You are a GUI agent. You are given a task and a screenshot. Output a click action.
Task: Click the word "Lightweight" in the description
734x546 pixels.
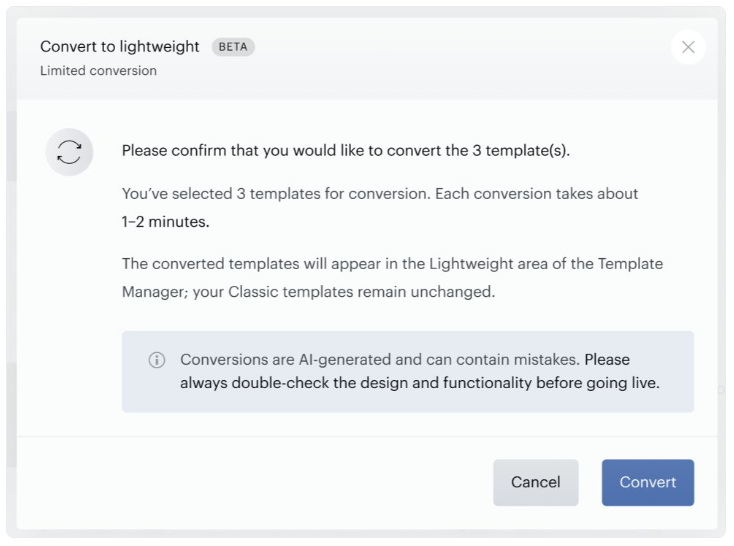pyautogui.click(x=471, y=264)
